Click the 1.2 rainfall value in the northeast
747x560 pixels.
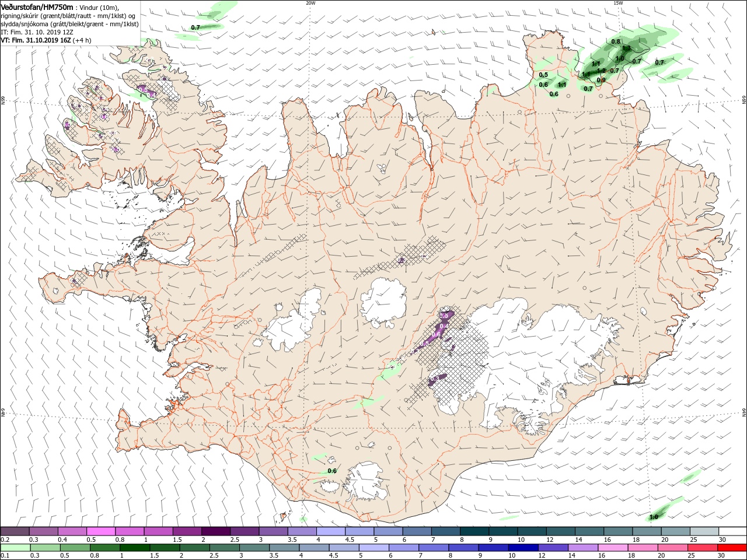601,71
